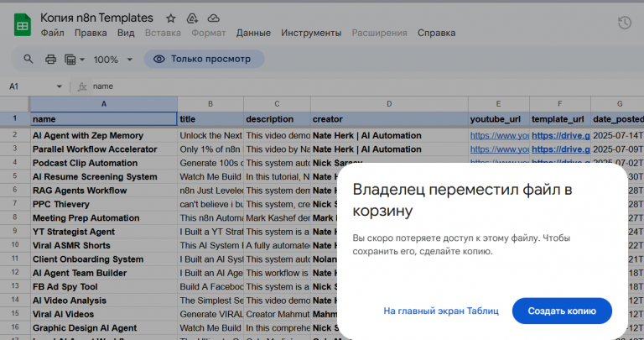Click the cloud document status icon
644x340 pixels.
coord(213,18)
